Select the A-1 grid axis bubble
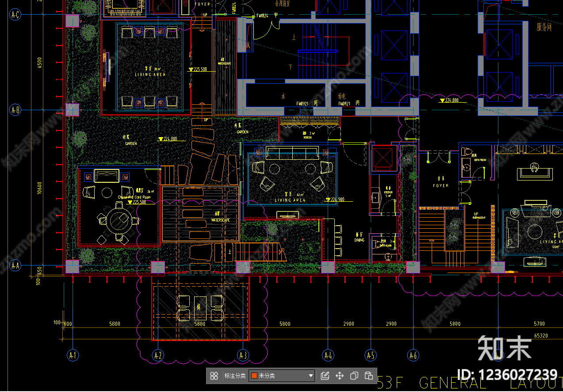This screenshot has height=392, width=563. click(x=72, y=355)
